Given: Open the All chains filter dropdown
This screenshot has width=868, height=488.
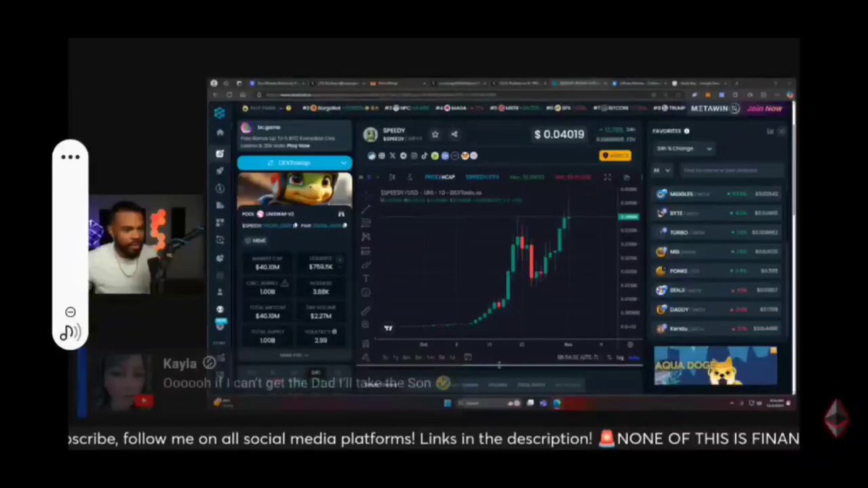Looking at the screenshot, I should 663,171.
